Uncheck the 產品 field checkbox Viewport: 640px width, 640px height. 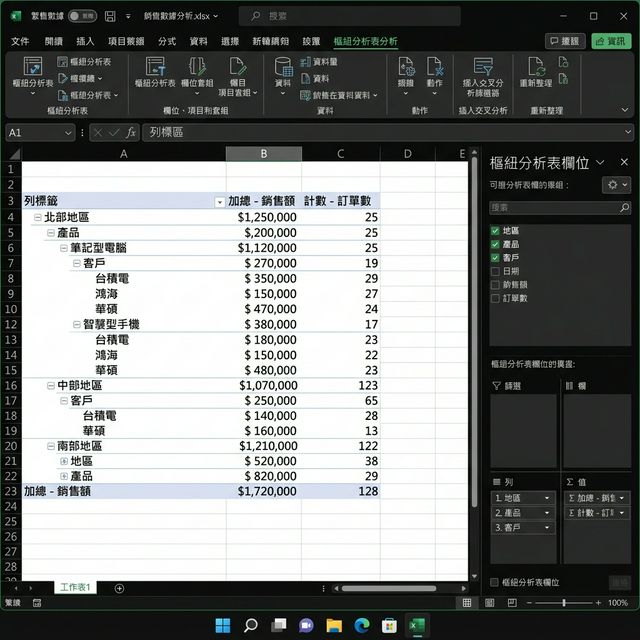tap(495, 244)
